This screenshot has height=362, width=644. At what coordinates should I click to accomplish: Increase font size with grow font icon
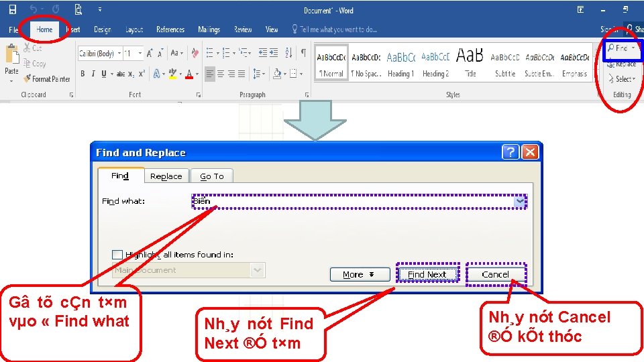tap(150, 54)
